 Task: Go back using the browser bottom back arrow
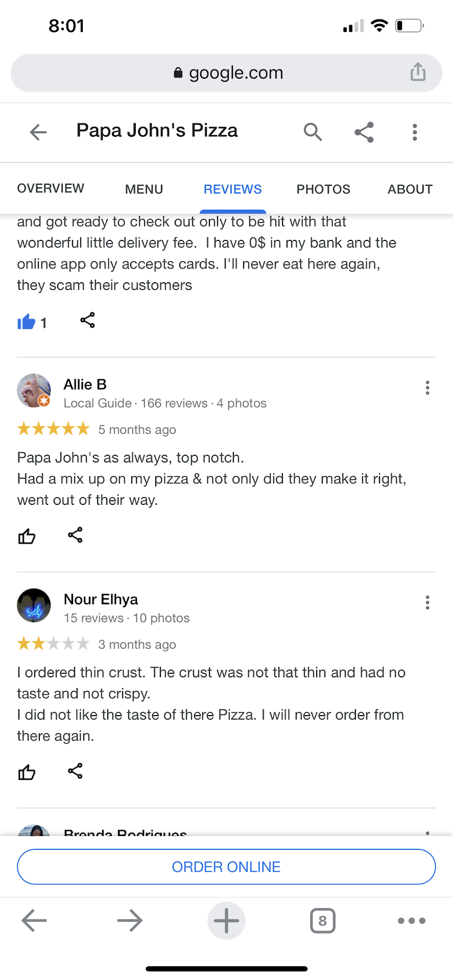34,921
